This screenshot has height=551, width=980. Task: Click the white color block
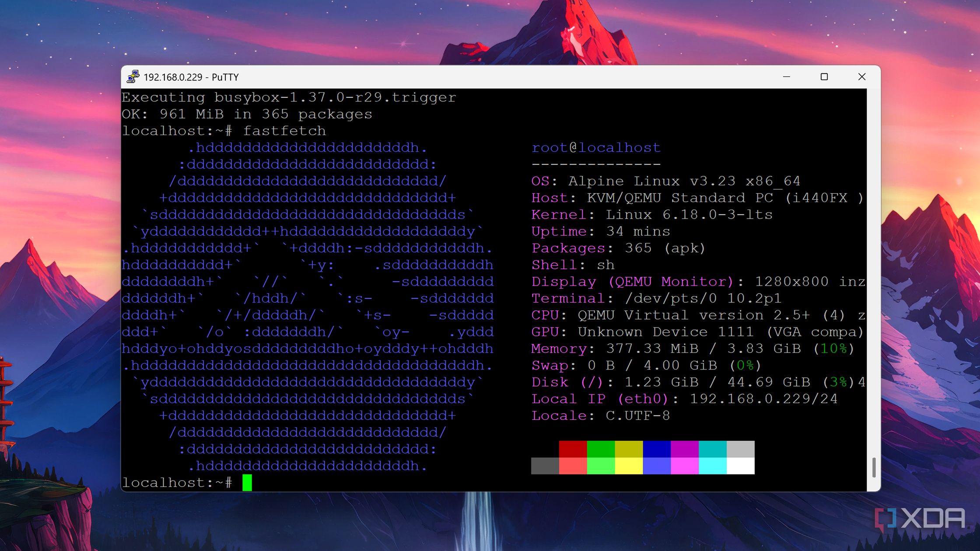740,466
